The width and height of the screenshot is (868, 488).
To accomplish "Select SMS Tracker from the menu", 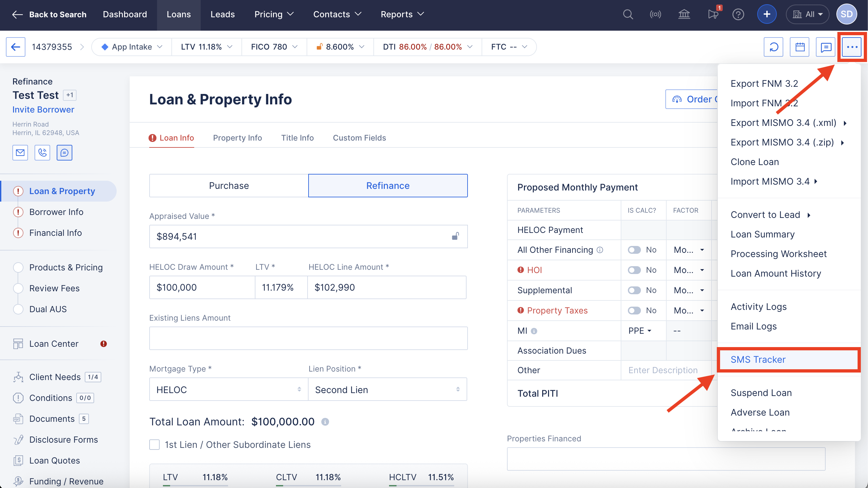I will click(x=758, y=359).
